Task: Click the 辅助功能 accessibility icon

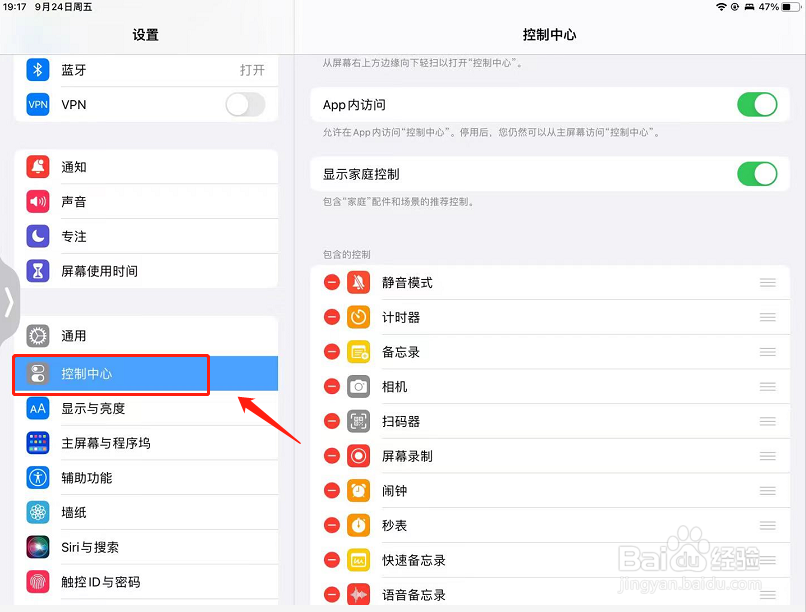Action: pyautogui.click(x=38, y=478)
